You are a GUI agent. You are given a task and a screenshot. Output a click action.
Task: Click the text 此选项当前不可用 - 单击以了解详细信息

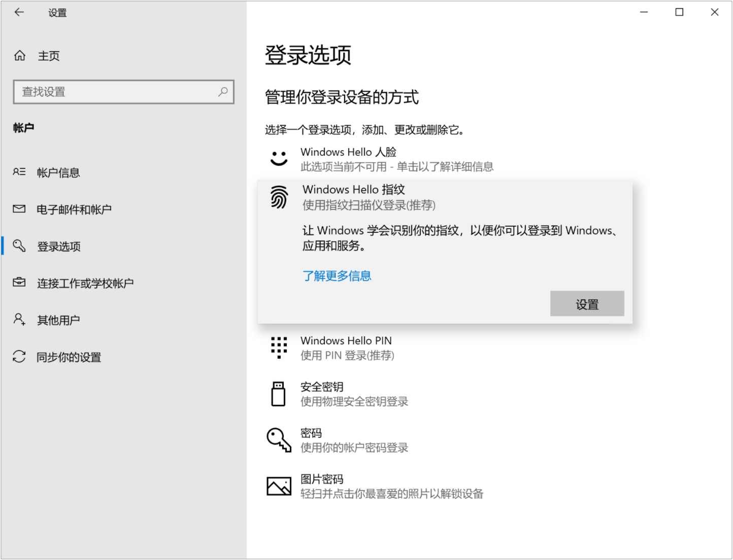click(x=397, y=167)
